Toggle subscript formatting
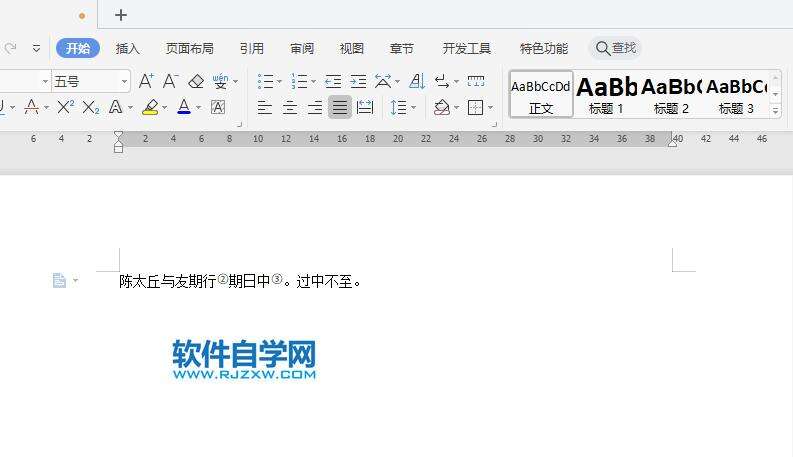Image resolution: width=793 pixels, height=457 pixels. tap(91, 107)
